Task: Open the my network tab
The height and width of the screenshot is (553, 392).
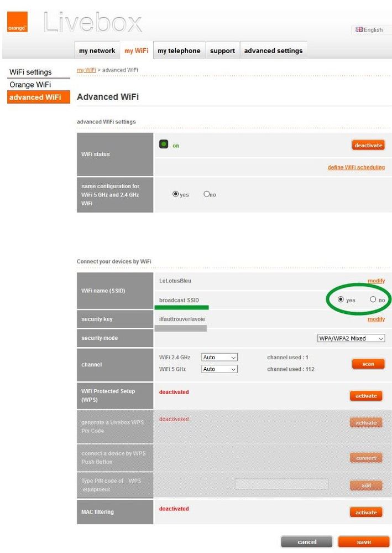Action: pos(97,50)
